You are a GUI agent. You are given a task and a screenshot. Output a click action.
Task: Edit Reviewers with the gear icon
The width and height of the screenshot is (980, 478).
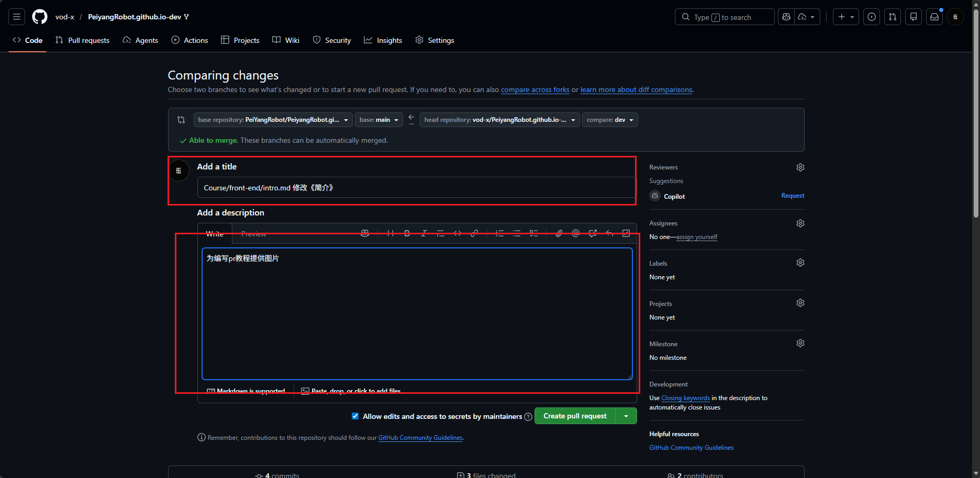[x=800, y=167]
